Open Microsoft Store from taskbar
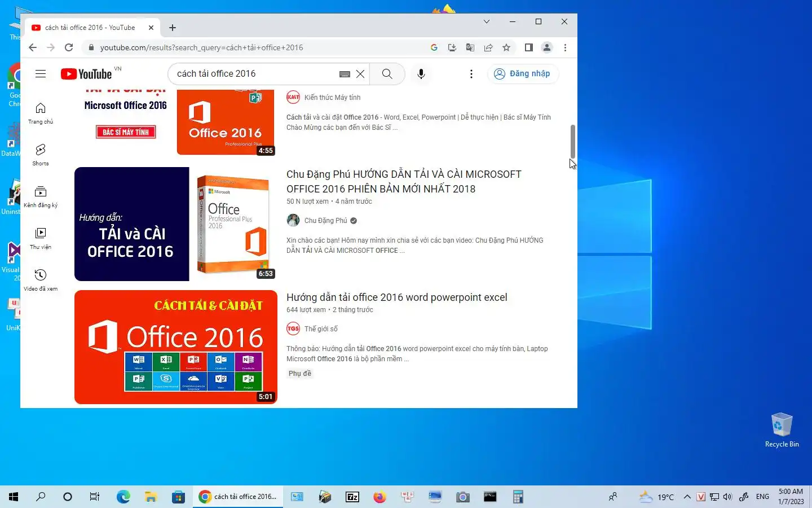The width and height of the screenshot is (812, 508). 178,497
